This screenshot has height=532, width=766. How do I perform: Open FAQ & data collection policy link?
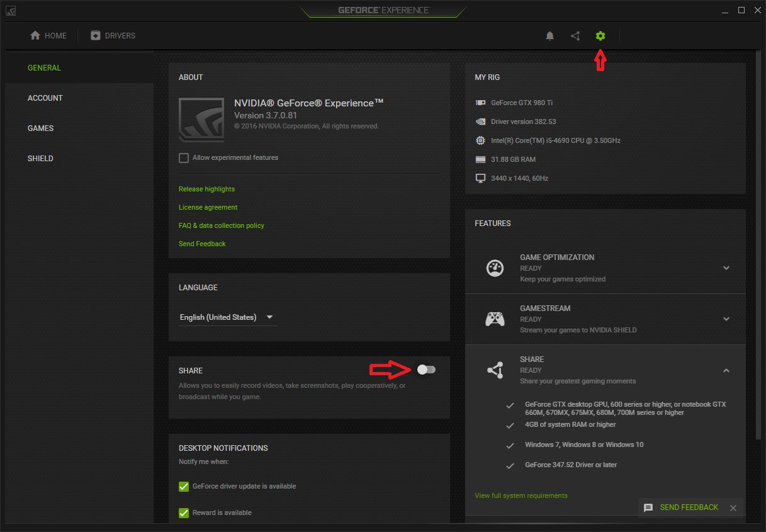coord(222,225)
